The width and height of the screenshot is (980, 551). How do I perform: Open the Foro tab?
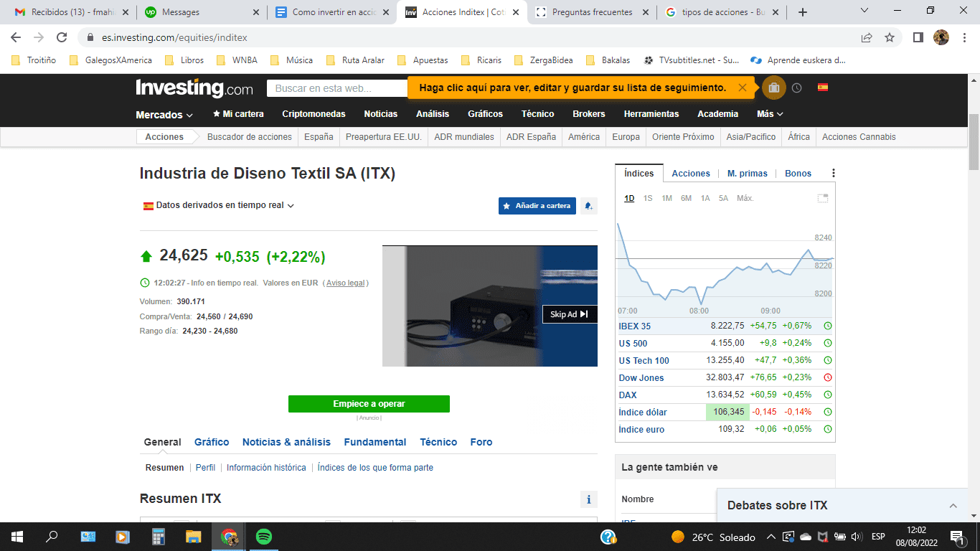click(481, 442)
